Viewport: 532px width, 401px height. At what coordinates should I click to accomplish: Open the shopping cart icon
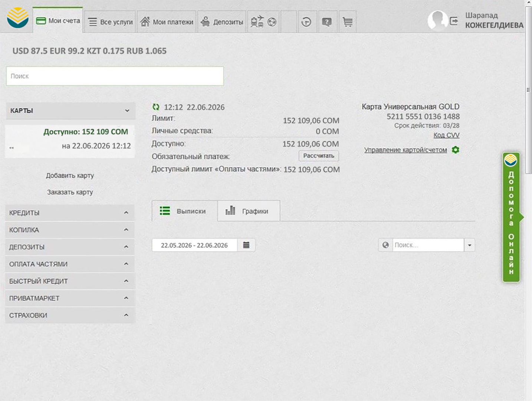348,22
